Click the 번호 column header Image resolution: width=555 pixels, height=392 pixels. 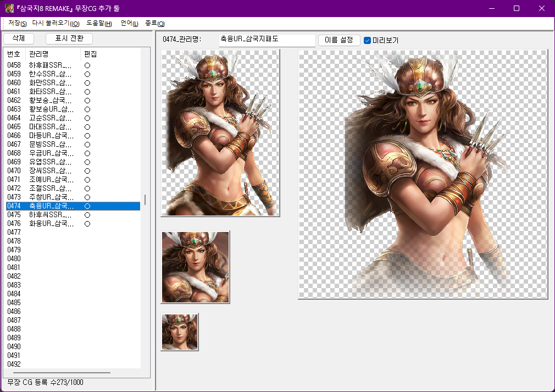click(14, 54)
